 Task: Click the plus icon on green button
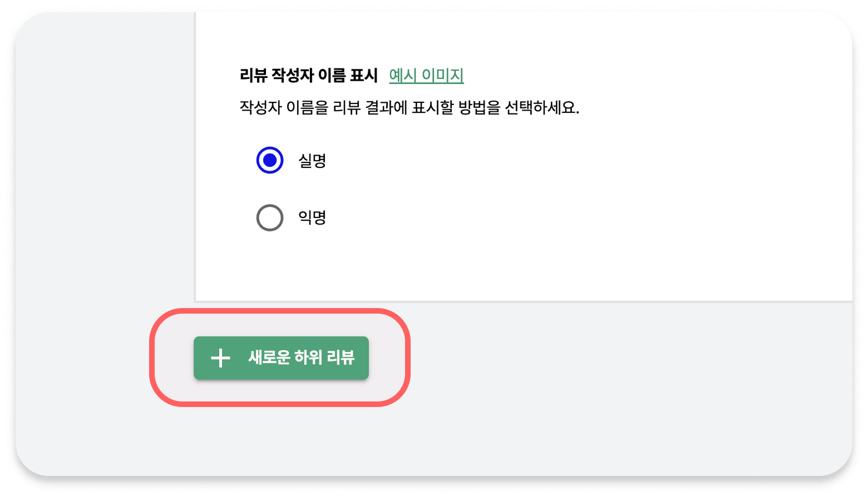220,358
